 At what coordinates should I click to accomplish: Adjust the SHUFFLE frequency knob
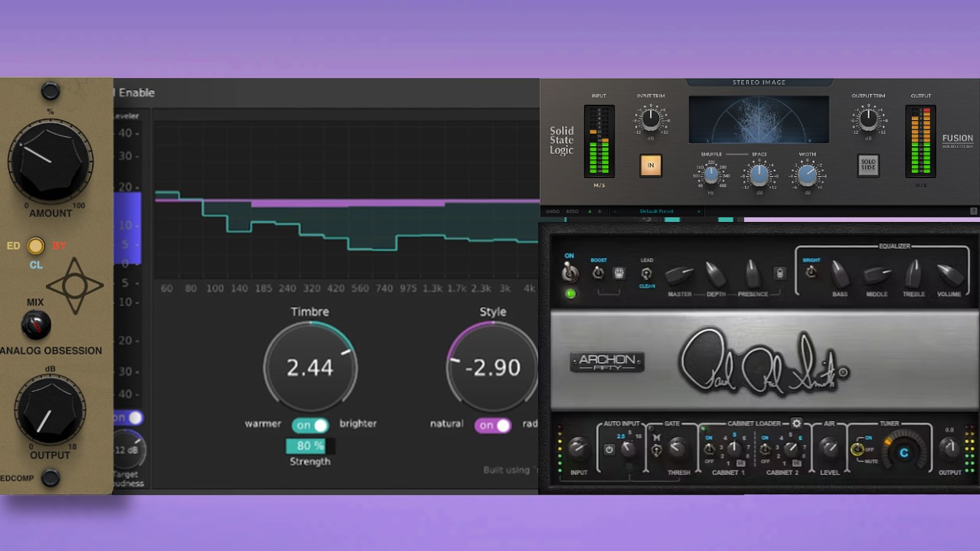click(711, 174)
